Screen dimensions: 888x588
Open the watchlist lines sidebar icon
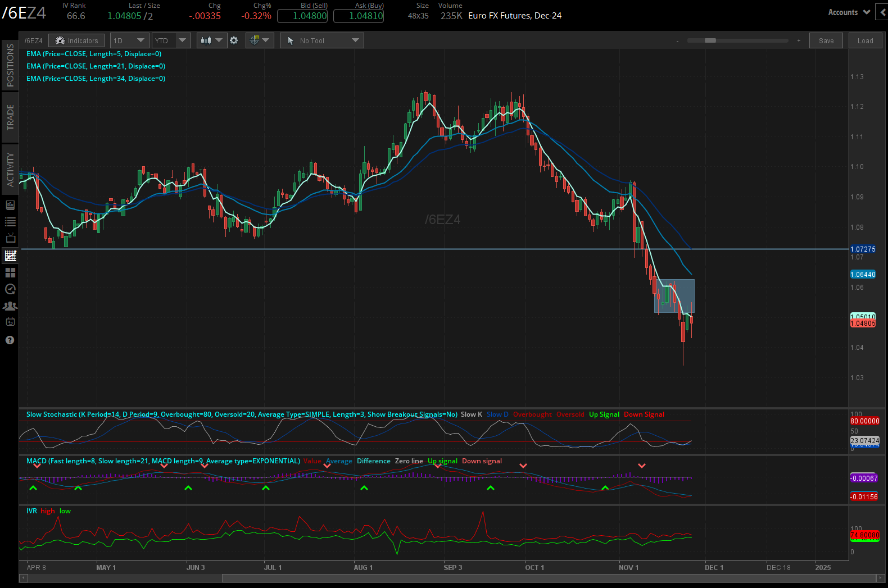pyautogui.click(x=10, y=222)
